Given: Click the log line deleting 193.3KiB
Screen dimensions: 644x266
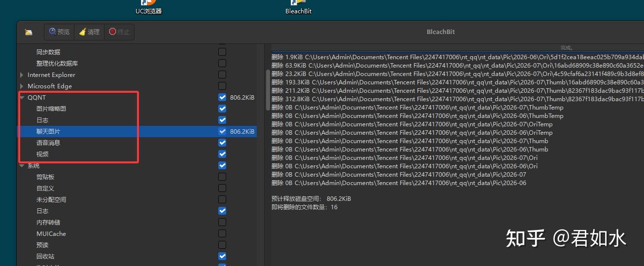Looking at the screenshot, I should coord(457,82).
